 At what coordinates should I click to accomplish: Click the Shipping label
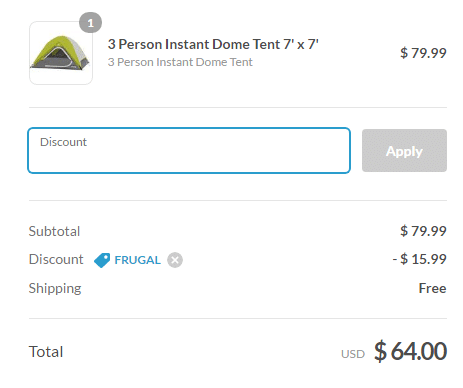click(55, 289)
